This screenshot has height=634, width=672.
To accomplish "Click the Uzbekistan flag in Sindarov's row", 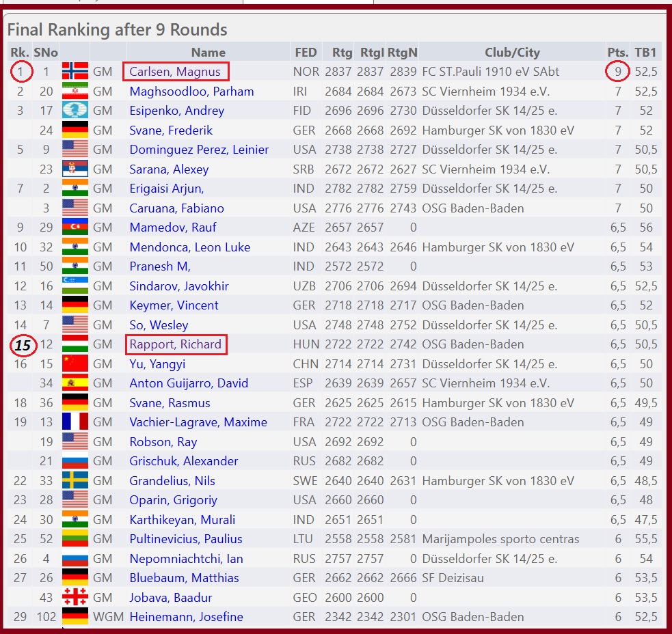I will (75, 286).
